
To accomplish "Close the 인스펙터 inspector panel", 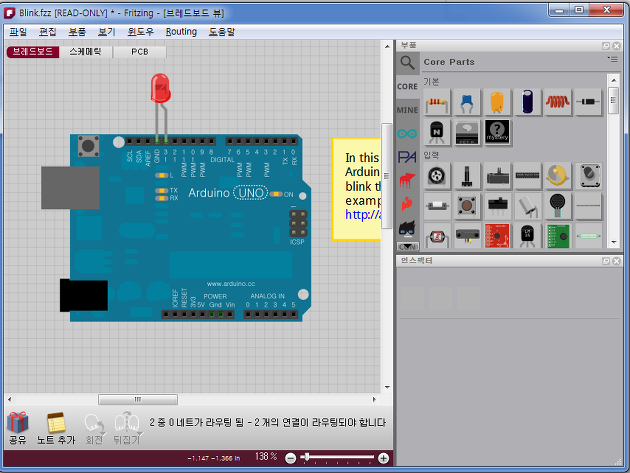I will click(617, 261).
